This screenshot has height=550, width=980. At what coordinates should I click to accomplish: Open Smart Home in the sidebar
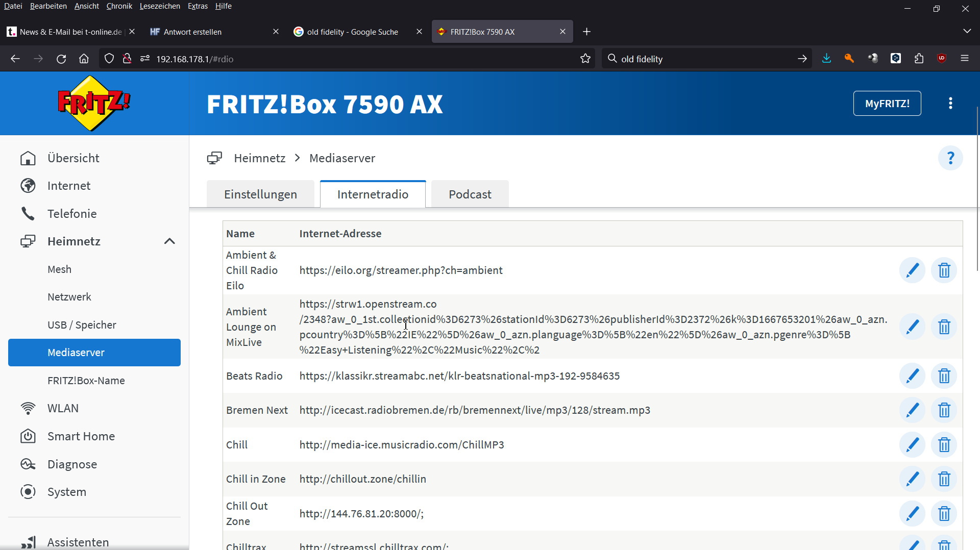click(x=81, y=436)
